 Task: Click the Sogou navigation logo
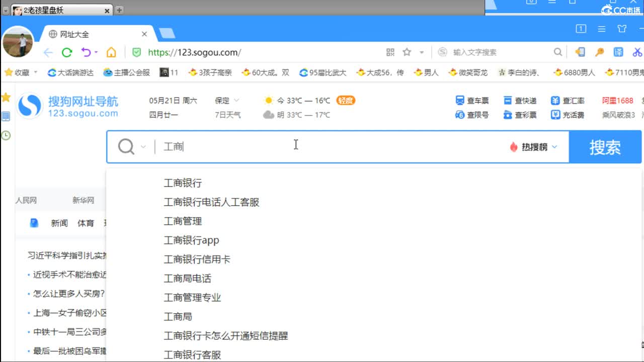68,107
